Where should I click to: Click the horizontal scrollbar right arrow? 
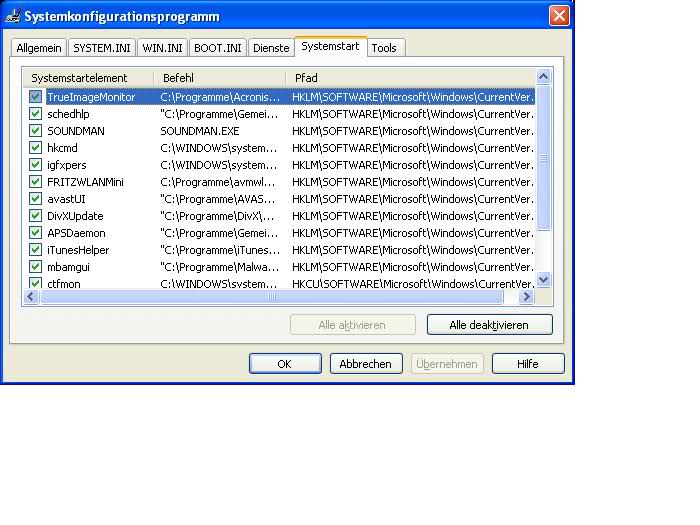point(527,296)
